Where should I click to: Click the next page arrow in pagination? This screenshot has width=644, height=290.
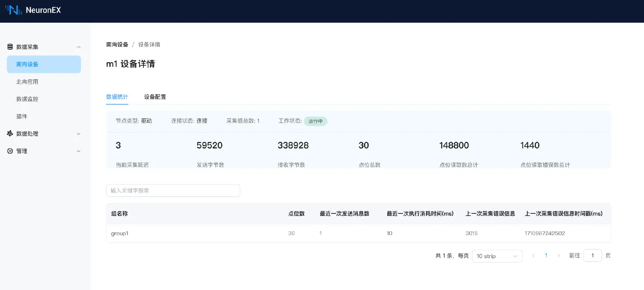pyautogui.click(x=559, y=255)
